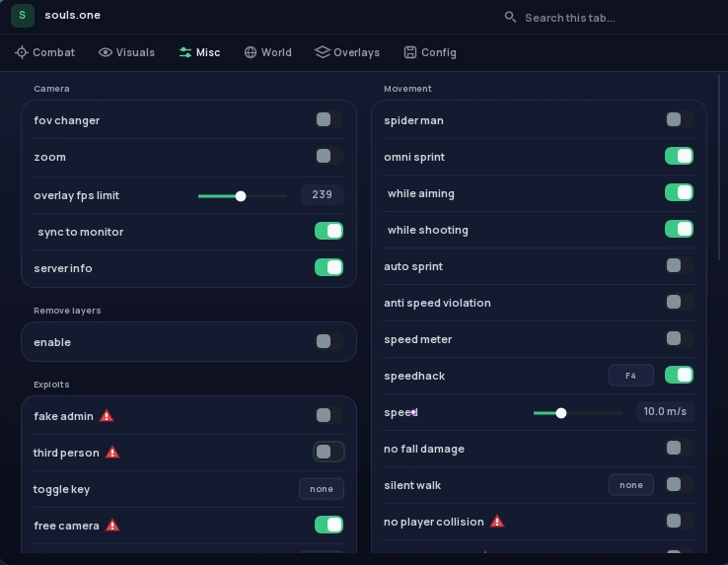The height and width of the screenshot is (565, 728).
Task: Turn on silent walk toggle
Action: 680,484
